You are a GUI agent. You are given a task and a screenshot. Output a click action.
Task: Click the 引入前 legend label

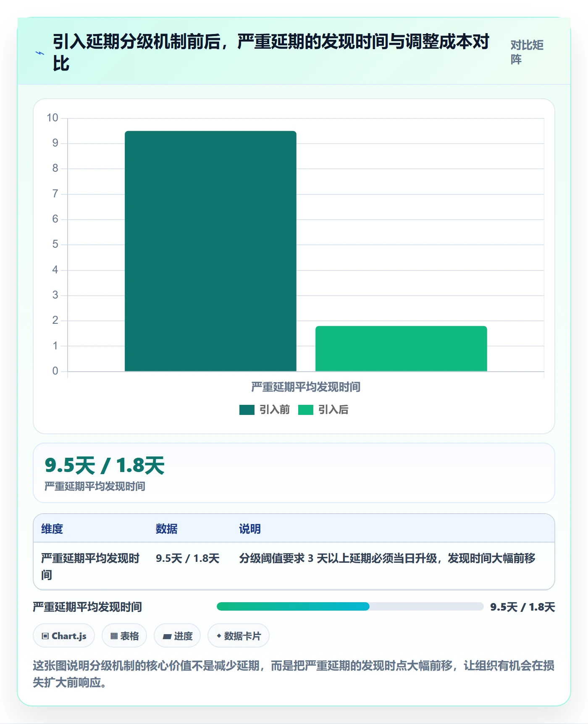click(275, 410)
